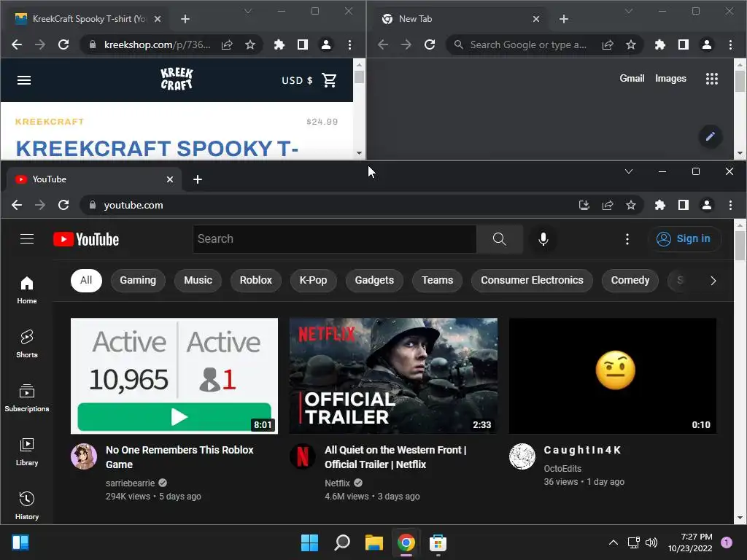Reload the youtube.com page
This screenshot has height=560, width=747.
pos(63,205)
